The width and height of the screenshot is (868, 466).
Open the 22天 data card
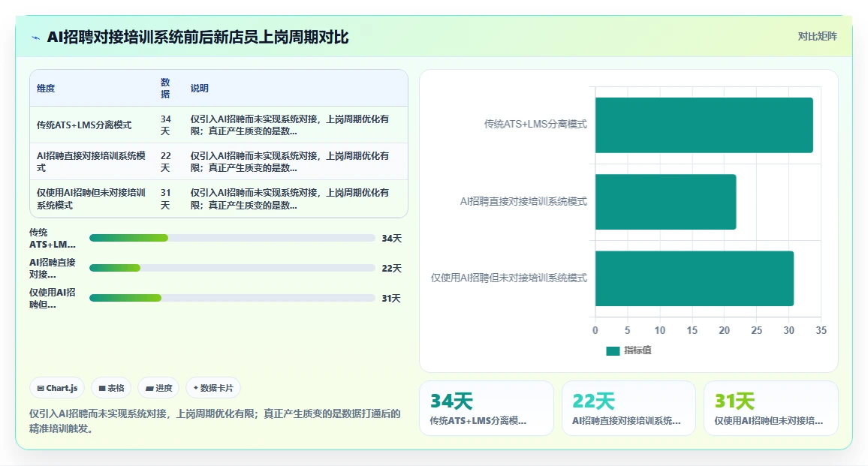(x=629, y=408)
